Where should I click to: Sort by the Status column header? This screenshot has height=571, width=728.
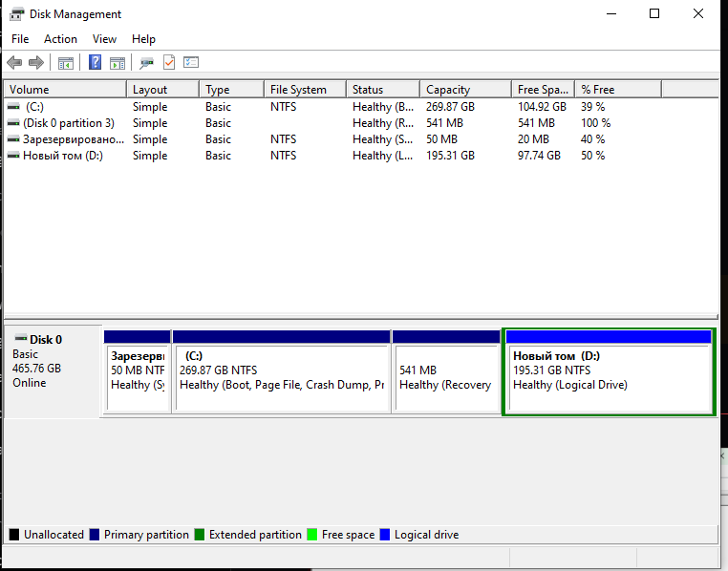pos(383,89)
